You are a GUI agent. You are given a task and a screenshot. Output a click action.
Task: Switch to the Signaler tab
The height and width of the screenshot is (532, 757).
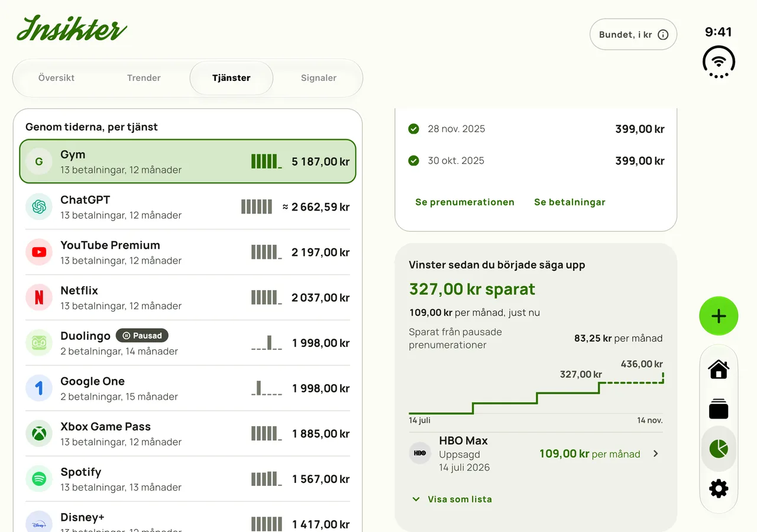[319, 78]
